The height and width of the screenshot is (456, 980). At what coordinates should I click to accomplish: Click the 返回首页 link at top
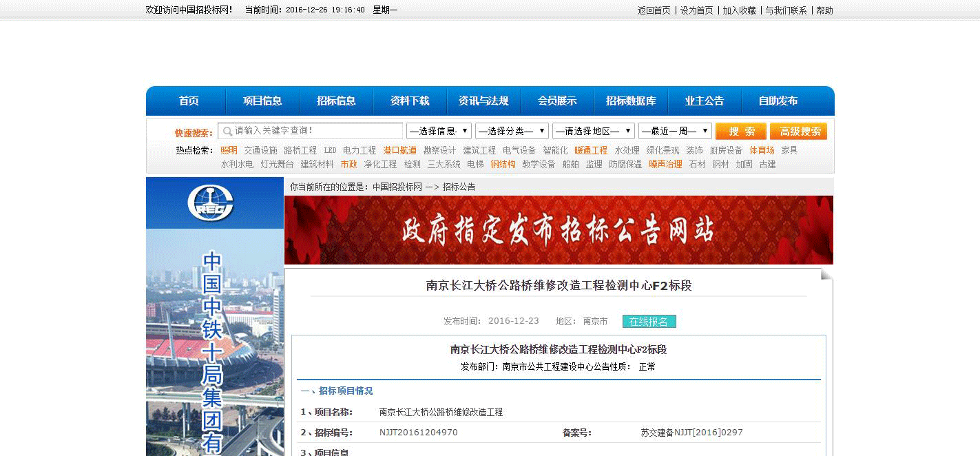tap(654, 10)
